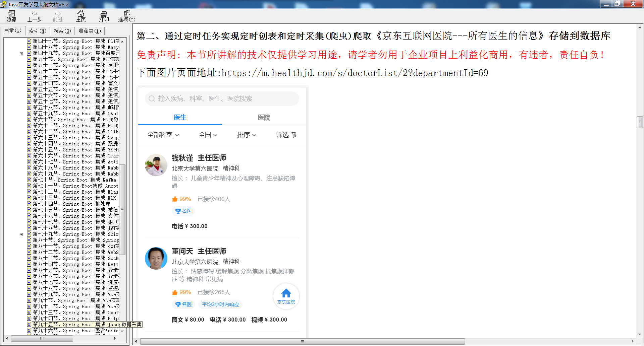Click the 隐藏 (Hide) toolbar icon

point(11,16)
